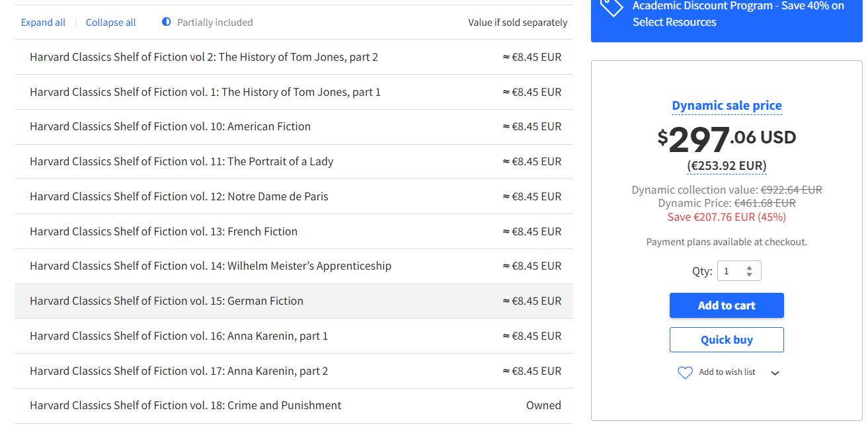Click the Expand all link
868x427 pixels.
point(43,22)
